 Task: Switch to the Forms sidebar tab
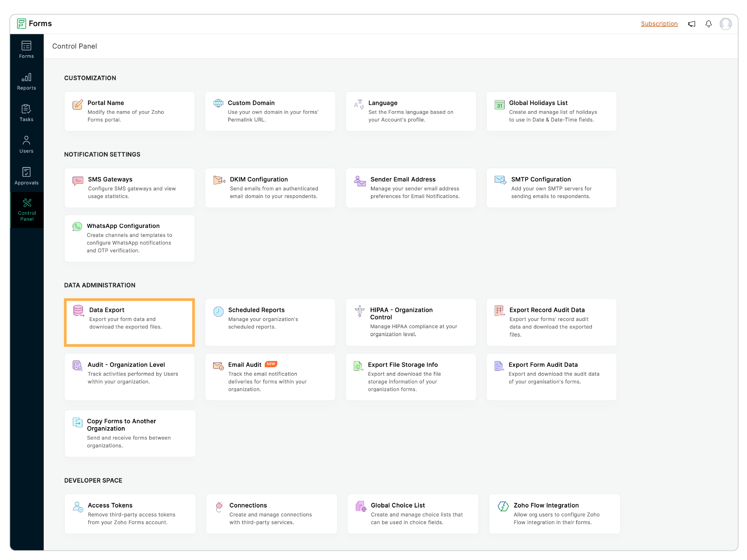26,50
